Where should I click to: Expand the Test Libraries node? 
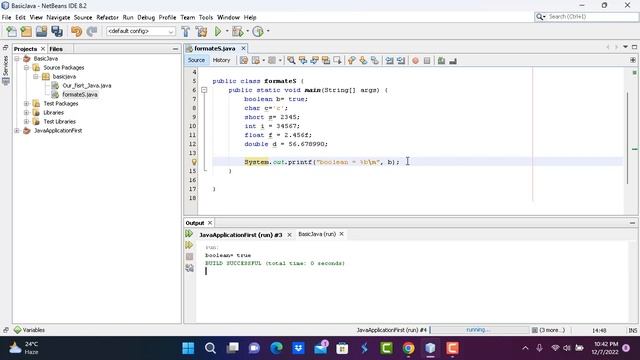[26, 122]
